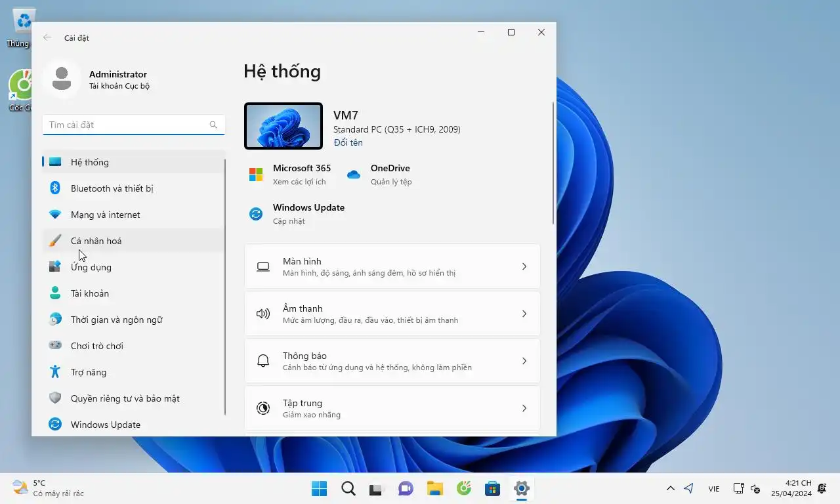Screen dimensions: 840x504
Task: Select the Recycle Bin desktop icon
Action: 20,28
